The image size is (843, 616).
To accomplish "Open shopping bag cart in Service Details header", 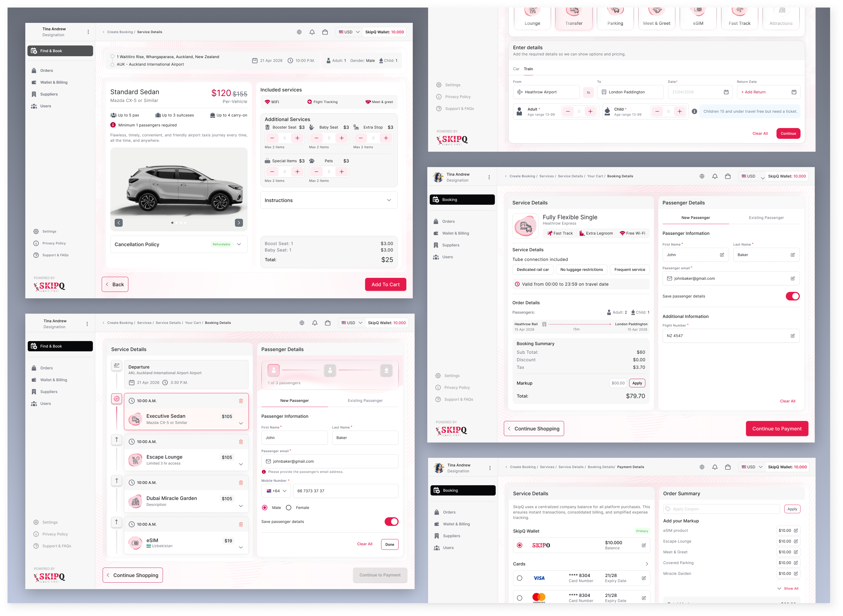I will coord(325,32).
